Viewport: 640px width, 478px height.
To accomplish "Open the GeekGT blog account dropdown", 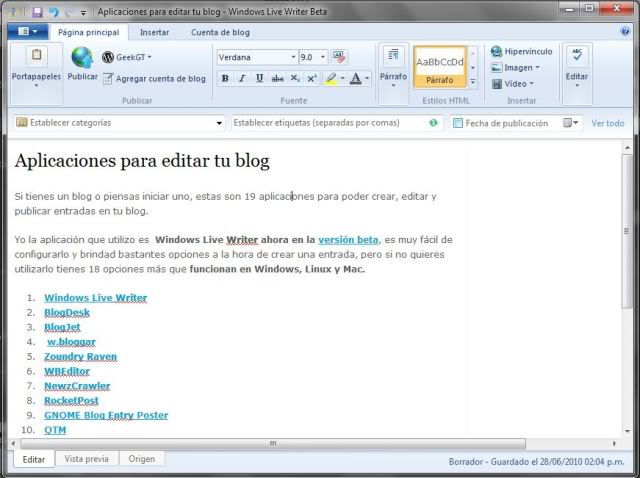I will 127,57.
